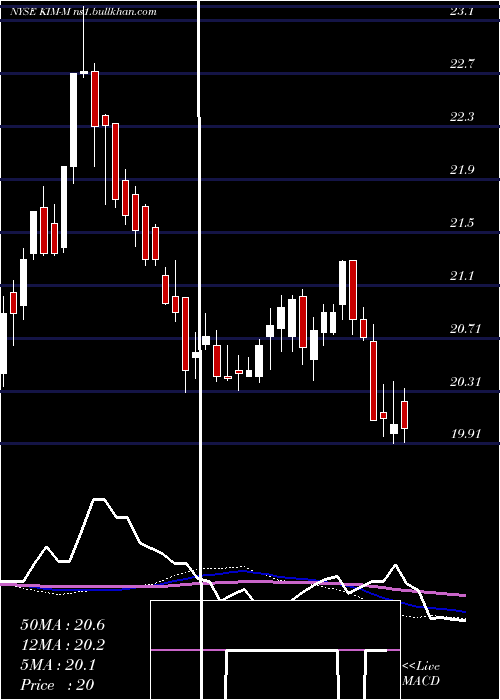Click the 20.31 price axis label
Screen dimensions: 500x700
465,382
